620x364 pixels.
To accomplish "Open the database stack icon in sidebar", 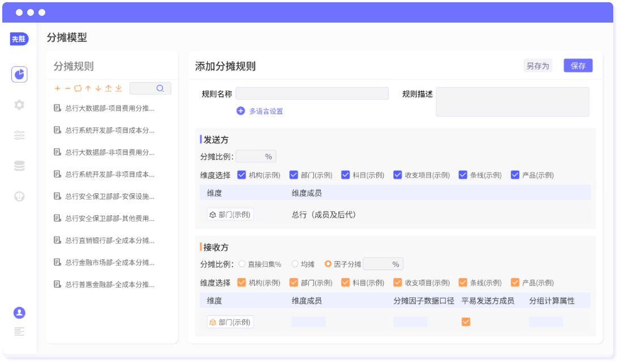I will (19, 166).
